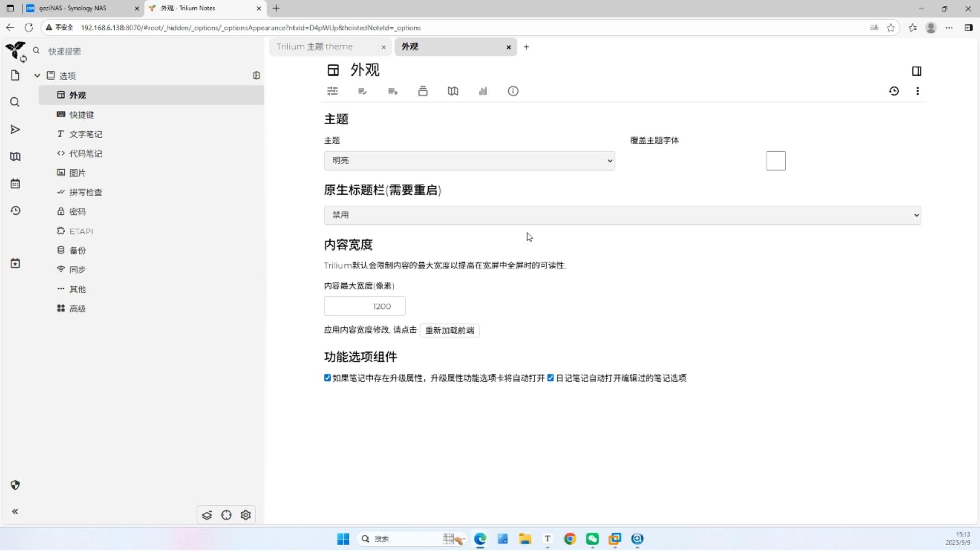This screenshot has width=980, height=551.
Task: Select 快捷键 in the options tree
Action: click(x=82, y=115)
